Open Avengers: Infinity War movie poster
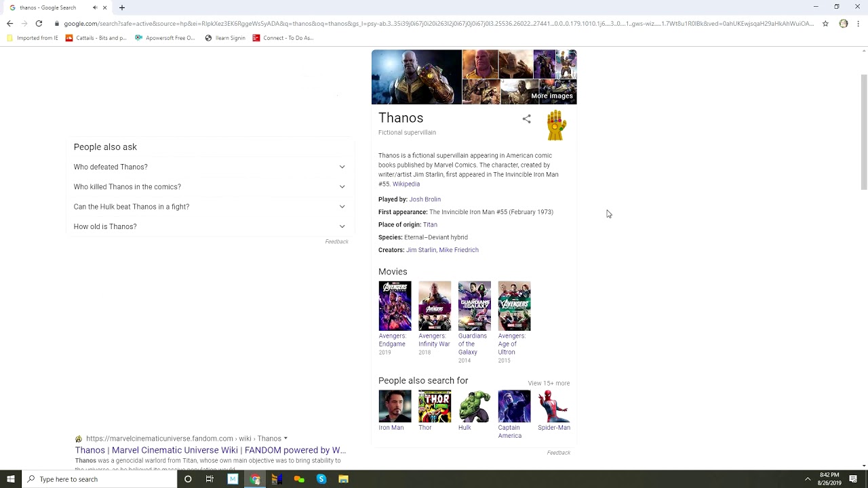Viewport: 868px width, 488px height. click(x=435, y=306)
